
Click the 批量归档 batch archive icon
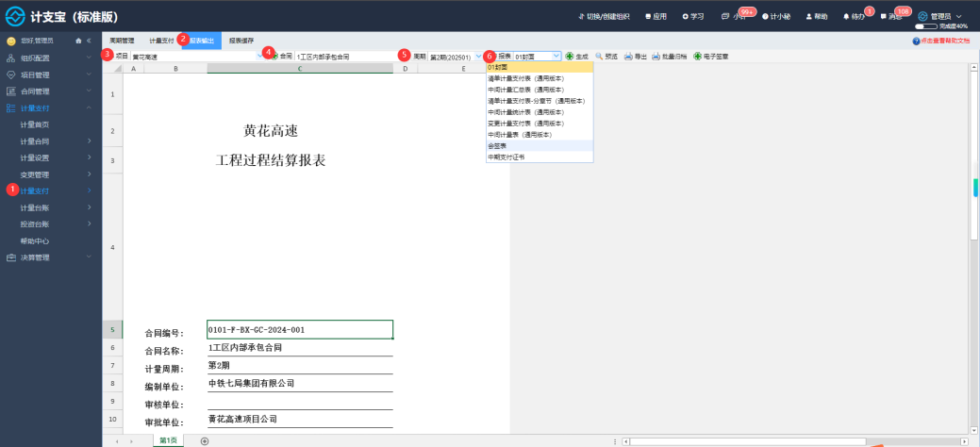click(656, 57)
